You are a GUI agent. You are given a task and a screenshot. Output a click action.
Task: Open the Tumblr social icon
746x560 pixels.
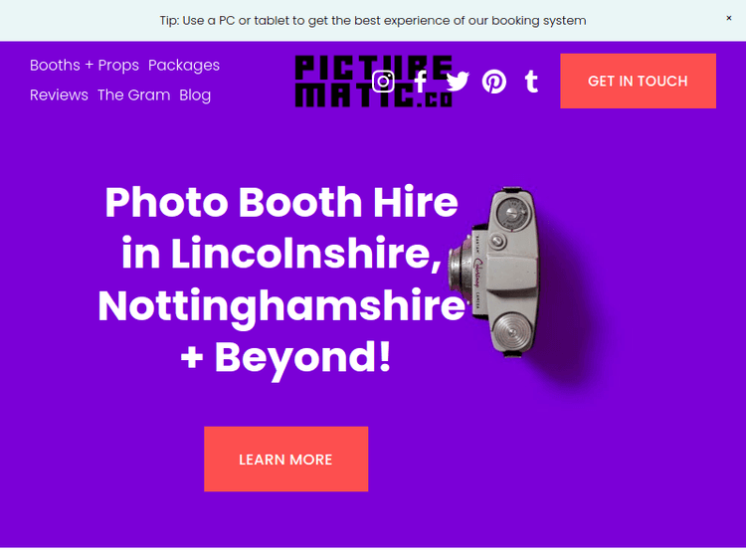531,82
